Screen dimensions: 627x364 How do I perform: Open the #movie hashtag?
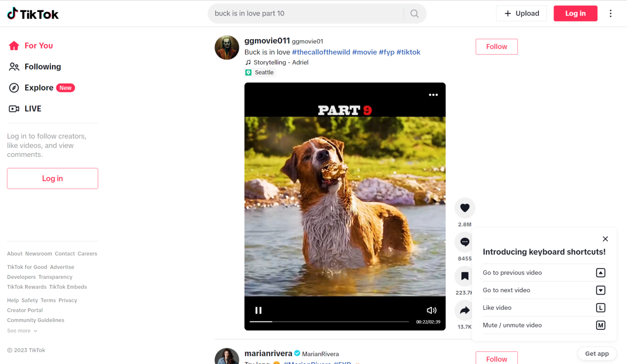click(364, 52)
